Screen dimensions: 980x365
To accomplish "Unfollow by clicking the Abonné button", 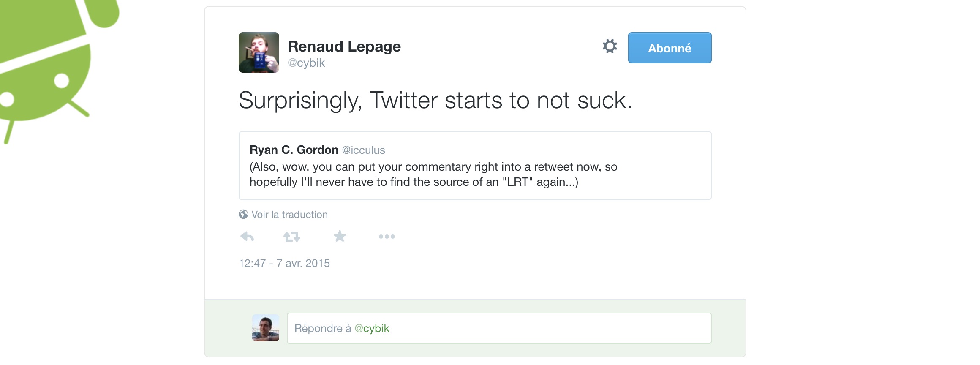I will click(670, 48).
